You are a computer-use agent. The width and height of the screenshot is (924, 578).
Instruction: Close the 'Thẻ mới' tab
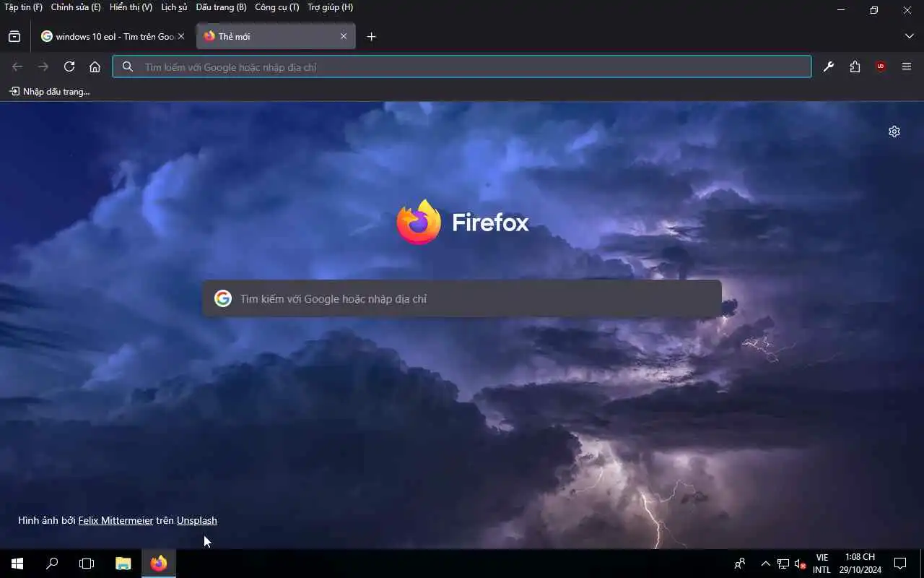(344, 36)
